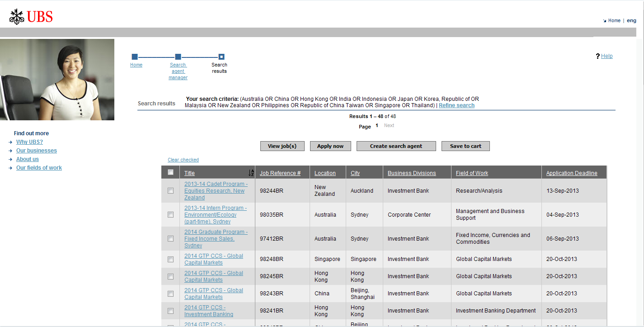The image size is (644, 327).
Task: Click the Create search agent button
Action: 396,146
